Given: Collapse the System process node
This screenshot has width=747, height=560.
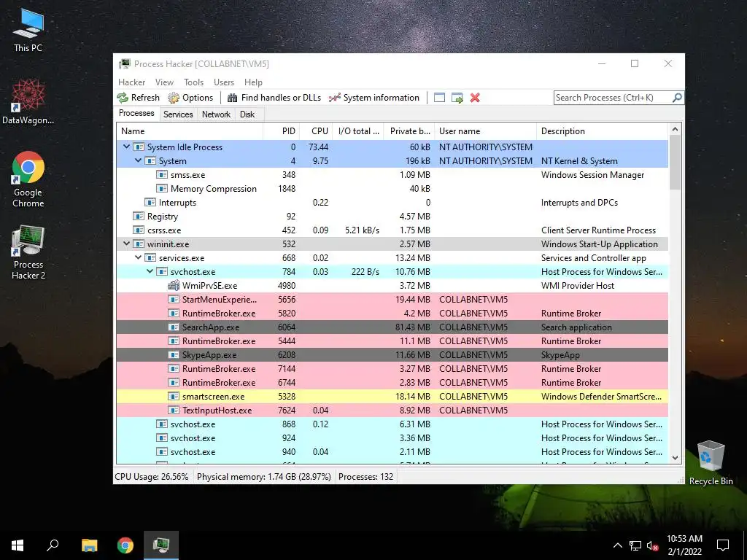Looking at the screenshot, I should point(138,160).
